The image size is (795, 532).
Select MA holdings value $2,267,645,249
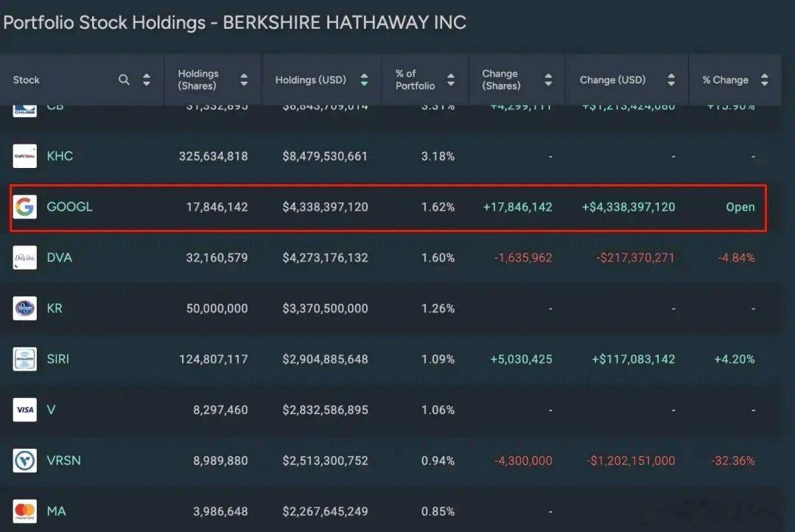[325, 511]
